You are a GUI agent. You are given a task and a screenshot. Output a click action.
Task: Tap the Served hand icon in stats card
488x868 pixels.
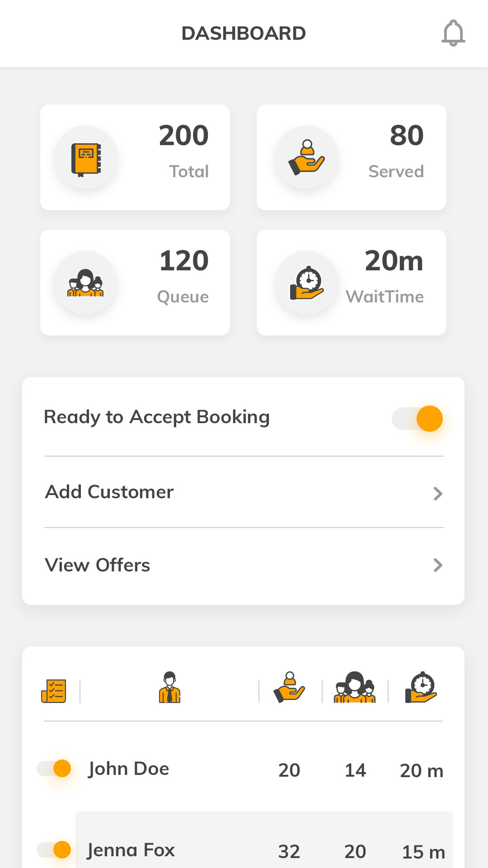click(x=307, y=158)
